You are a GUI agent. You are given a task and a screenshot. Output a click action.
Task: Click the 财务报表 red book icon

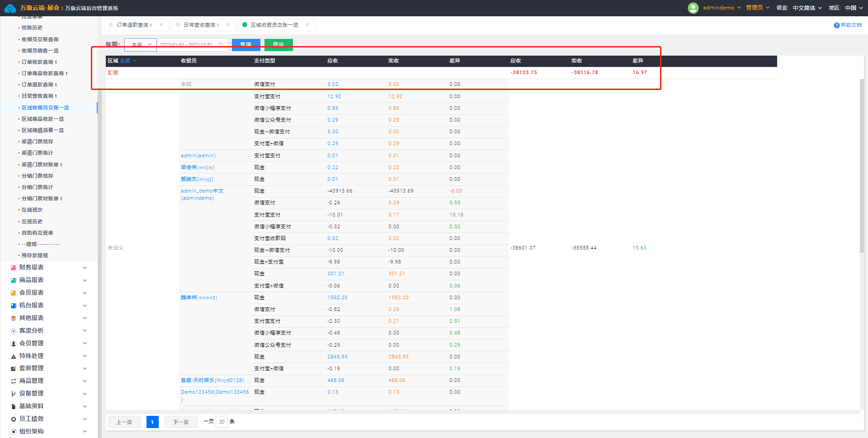point(14,268)
